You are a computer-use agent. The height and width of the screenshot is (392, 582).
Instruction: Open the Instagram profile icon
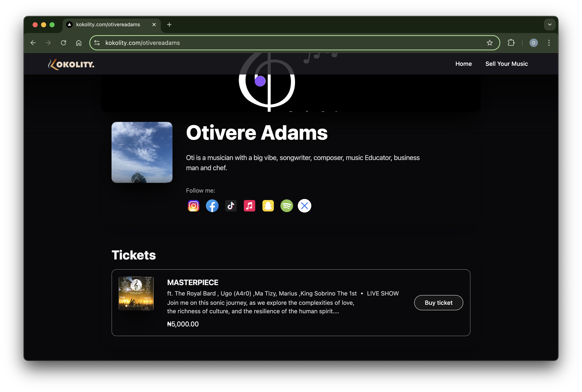tap(193, 206)
